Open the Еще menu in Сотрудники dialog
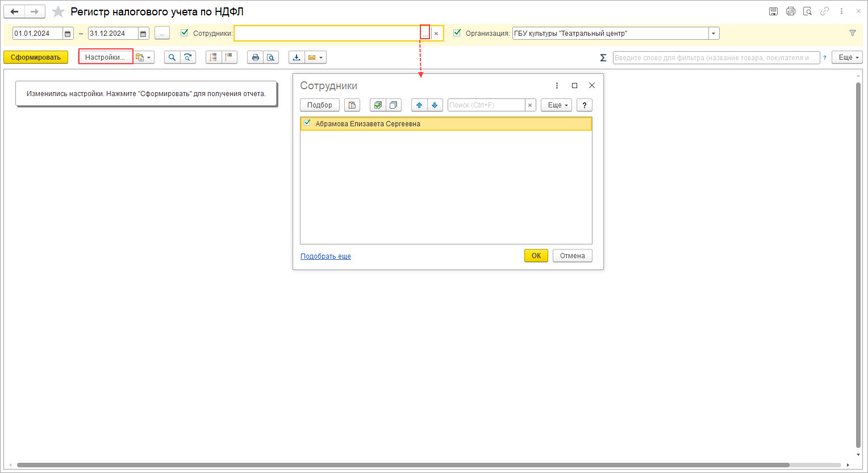Screen dimensions: 868x473 coord(556,105)
